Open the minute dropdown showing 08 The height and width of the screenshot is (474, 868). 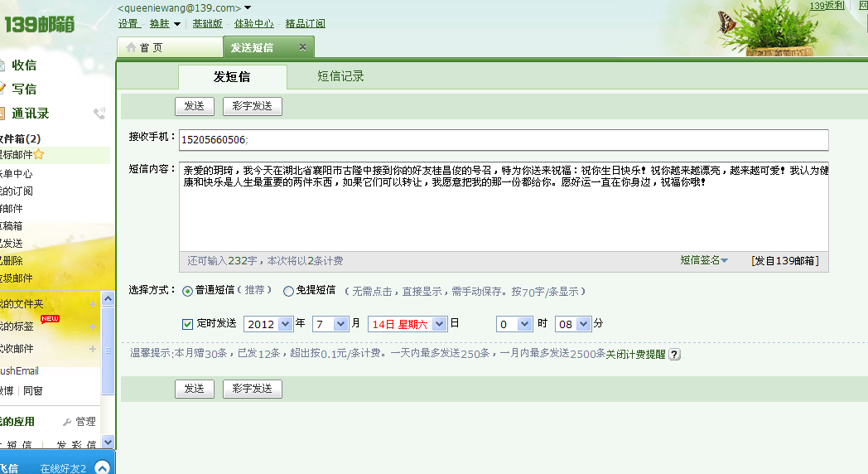click(x=573, y=324)
